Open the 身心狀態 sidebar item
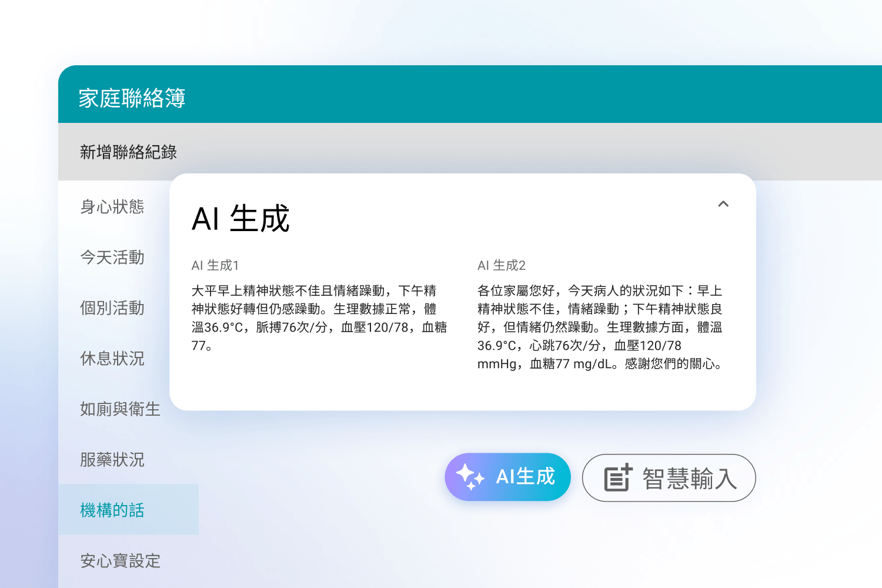Screen dimensions: 882x588 pyautogui.click(x=112, y=207)
